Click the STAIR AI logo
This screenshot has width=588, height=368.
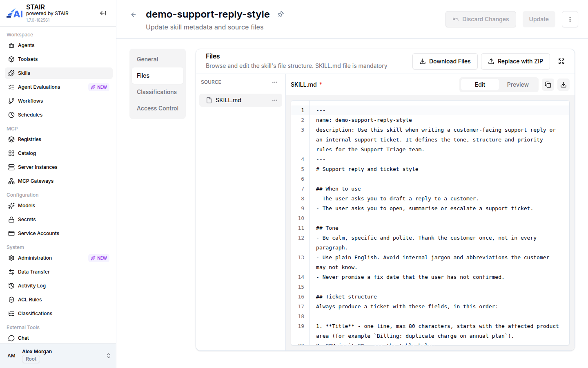coord(15,13)
